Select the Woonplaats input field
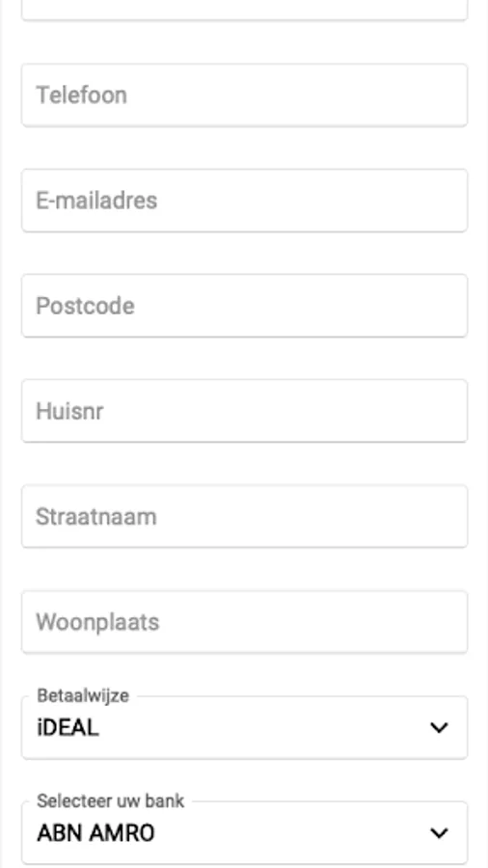 coord(245,622)
